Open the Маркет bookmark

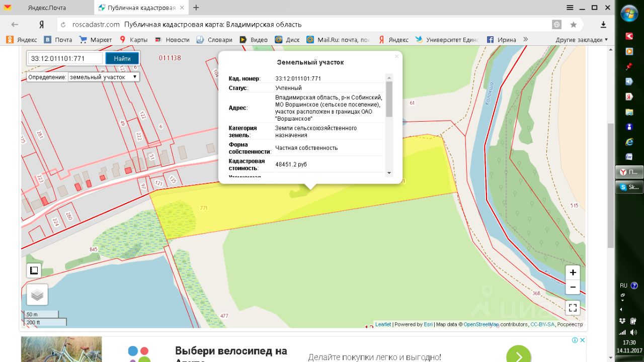tap(96, 40)
